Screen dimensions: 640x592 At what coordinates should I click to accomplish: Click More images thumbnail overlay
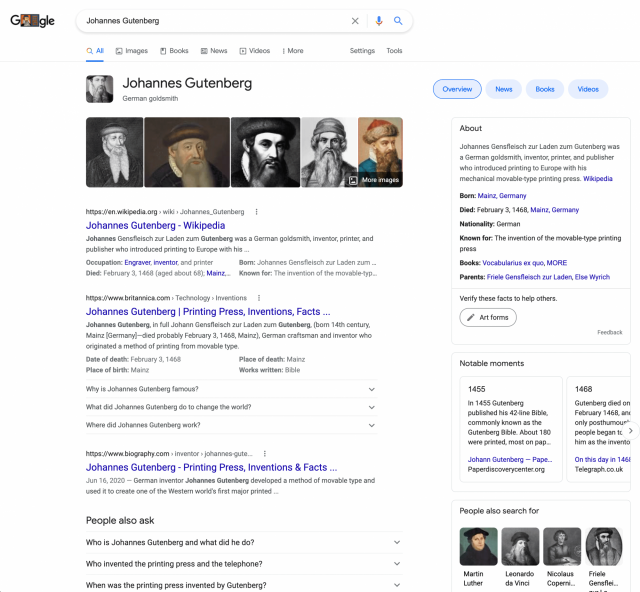point(374,180)
